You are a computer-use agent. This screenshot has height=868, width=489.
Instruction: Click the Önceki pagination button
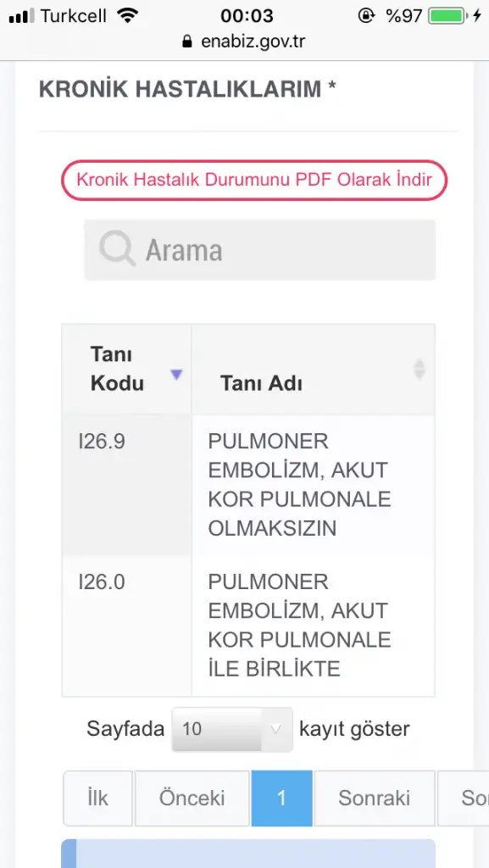[192, 798]
